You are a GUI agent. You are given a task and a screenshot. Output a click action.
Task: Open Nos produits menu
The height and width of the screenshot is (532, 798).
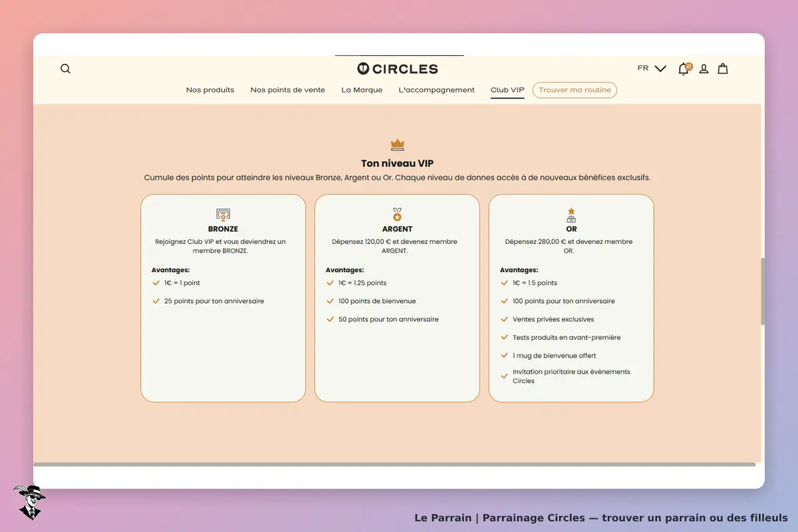point(210,90)
